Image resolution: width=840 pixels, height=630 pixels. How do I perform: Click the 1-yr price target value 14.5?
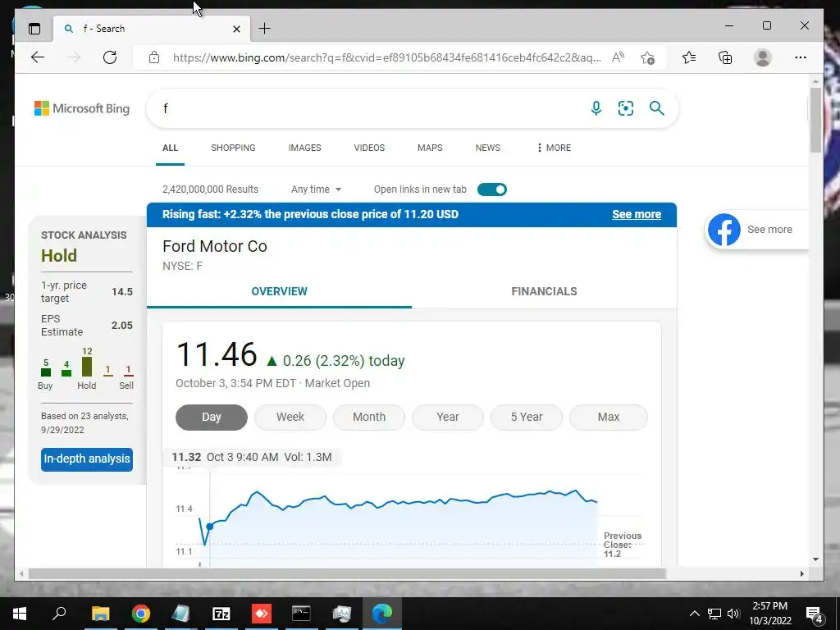coord(122,291)
